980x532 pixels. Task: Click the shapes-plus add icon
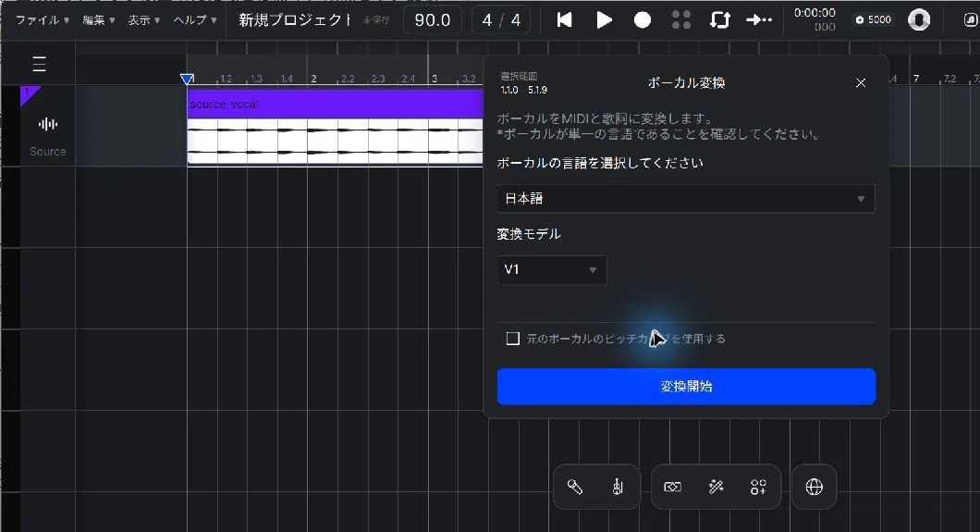pyautogui.click(x=758, y=487)
